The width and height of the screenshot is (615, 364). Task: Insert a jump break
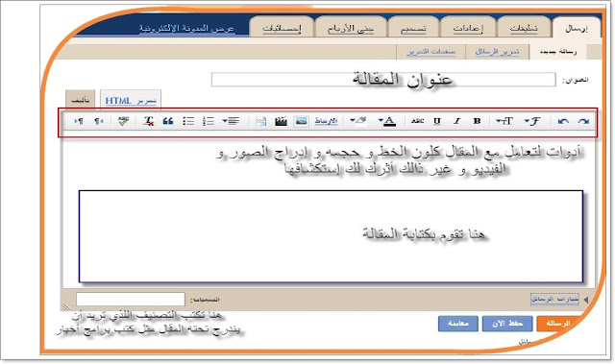pos(260,121)
